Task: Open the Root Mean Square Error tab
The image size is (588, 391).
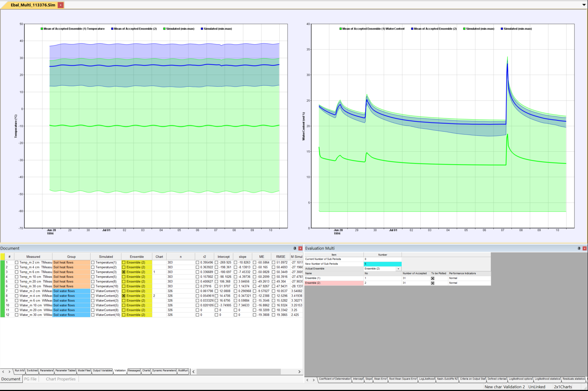Action: (x=403, y=379)
